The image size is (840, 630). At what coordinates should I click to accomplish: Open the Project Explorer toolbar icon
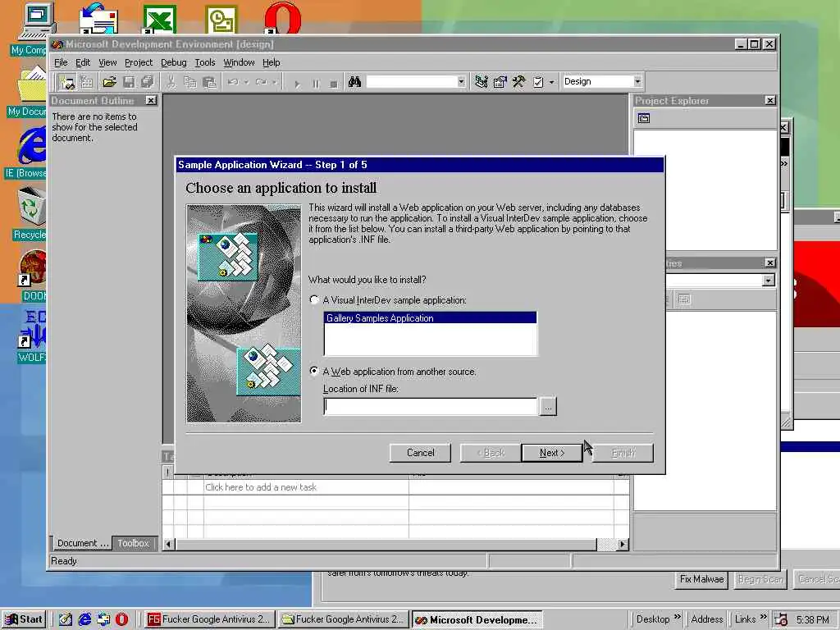point(481,82)
